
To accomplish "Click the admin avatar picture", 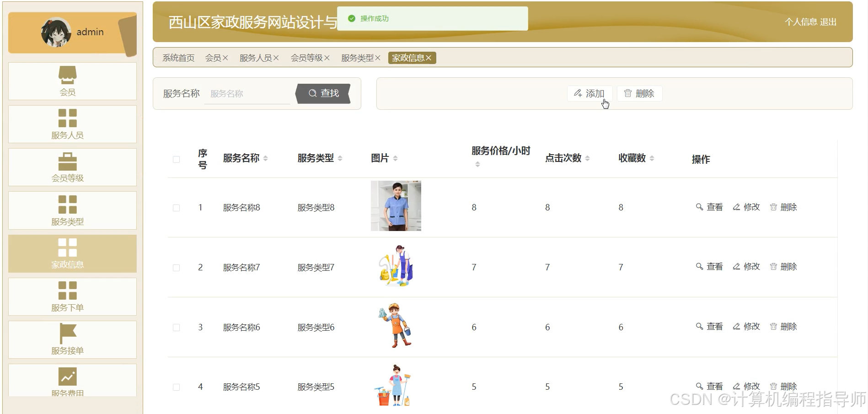I will (x=56, y=32).
